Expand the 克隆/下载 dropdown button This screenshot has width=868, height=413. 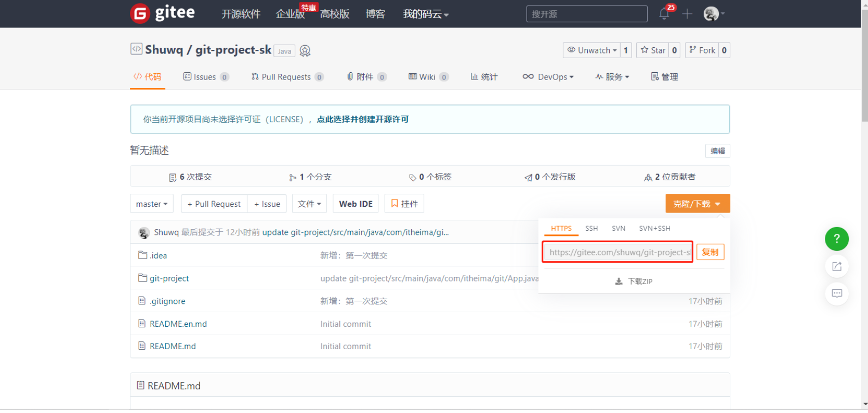pos(697,204)
